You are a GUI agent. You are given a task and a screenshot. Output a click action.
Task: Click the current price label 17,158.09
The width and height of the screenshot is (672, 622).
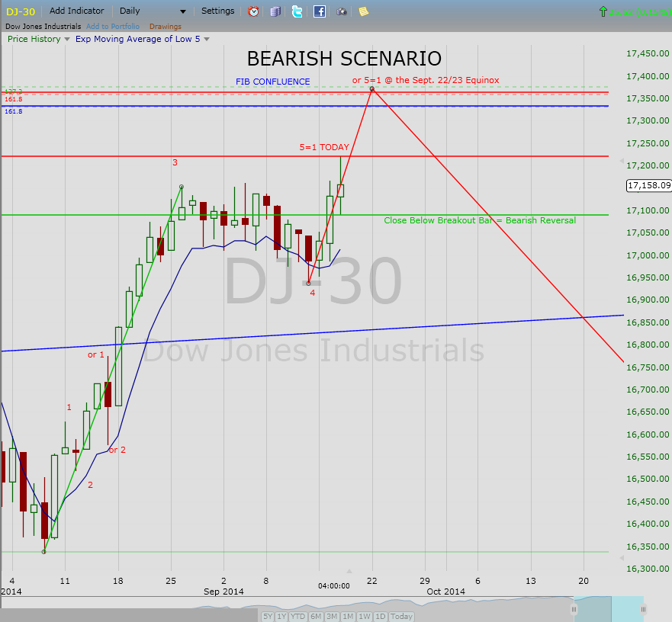point(649,185)
